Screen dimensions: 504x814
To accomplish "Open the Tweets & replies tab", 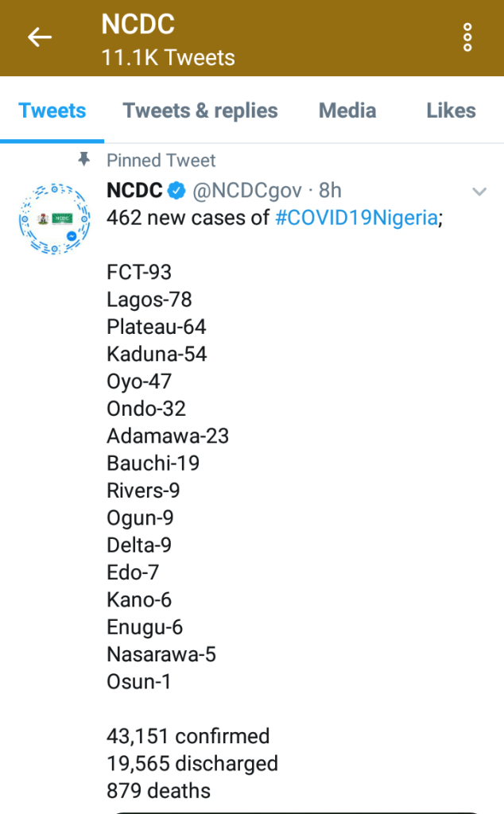I will pyautogui.click(x=200, y=110).
